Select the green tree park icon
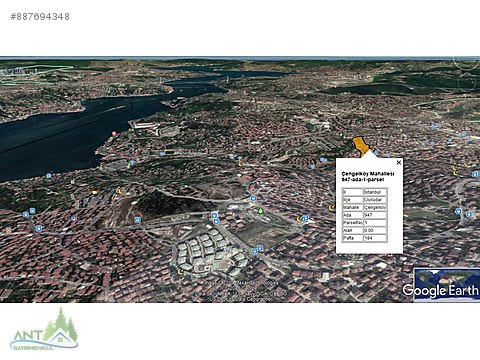This screenshot has height=360, width=480. pos(260,210)
